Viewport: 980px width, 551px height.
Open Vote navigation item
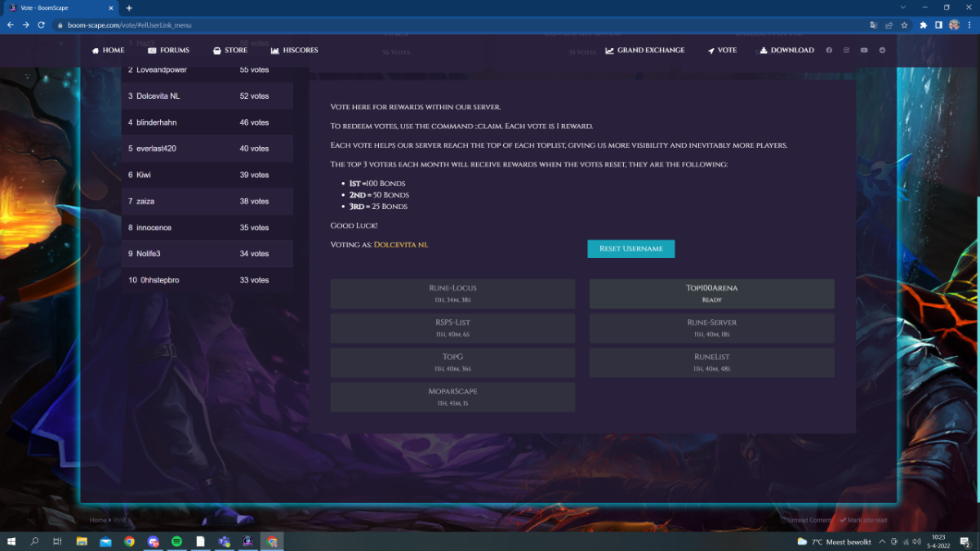[x=722, y=50]
